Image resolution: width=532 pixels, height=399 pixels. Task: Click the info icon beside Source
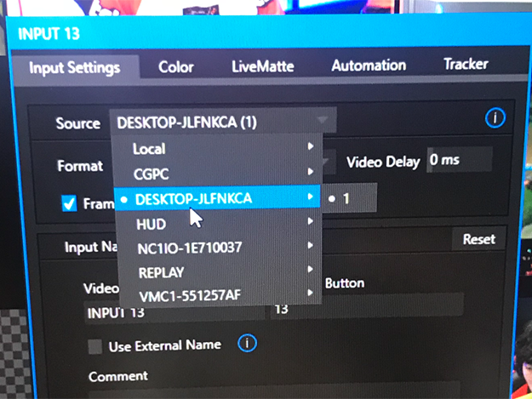495,118
